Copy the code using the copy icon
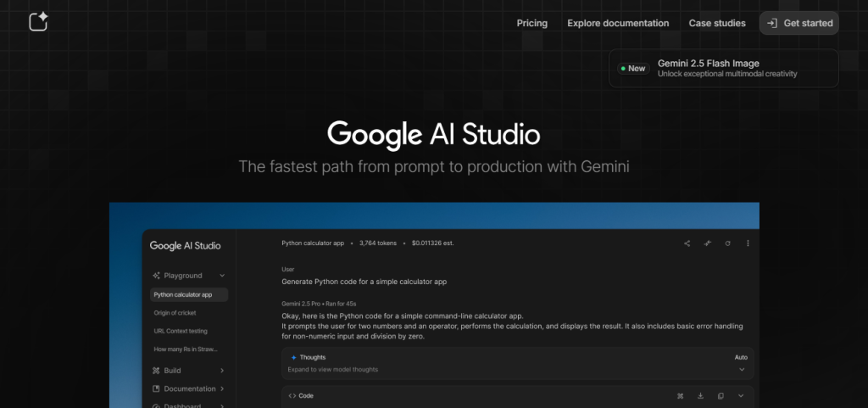This screenshot has height=408, width=868. click(x=721, y=396)
